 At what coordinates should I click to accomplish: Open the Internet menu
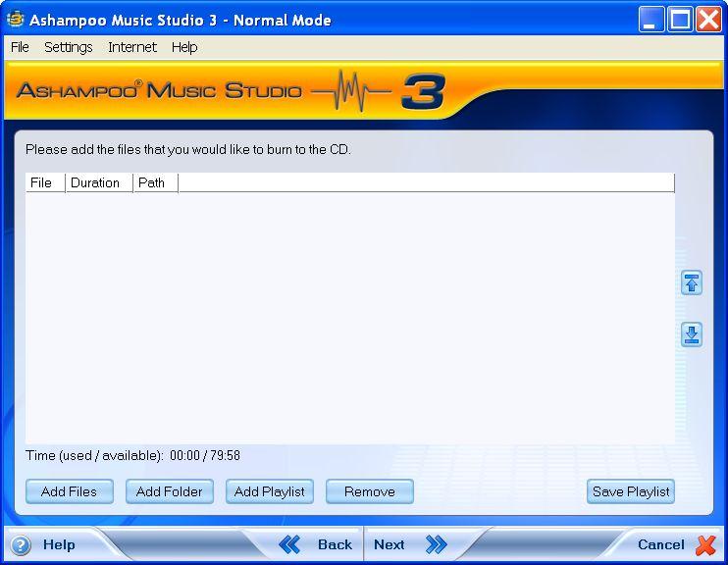[x=132, y=47]
